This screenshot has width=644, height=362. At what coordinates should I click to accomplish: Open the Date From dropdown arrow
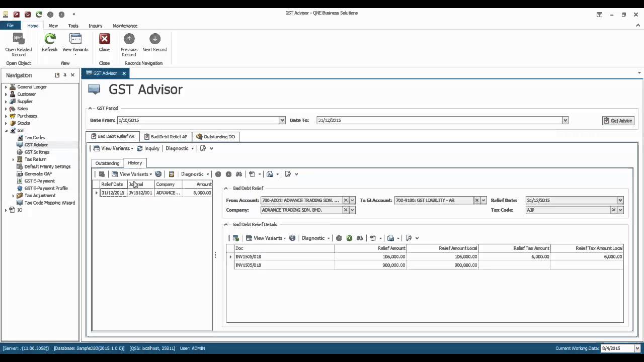[x=282, y=120]
